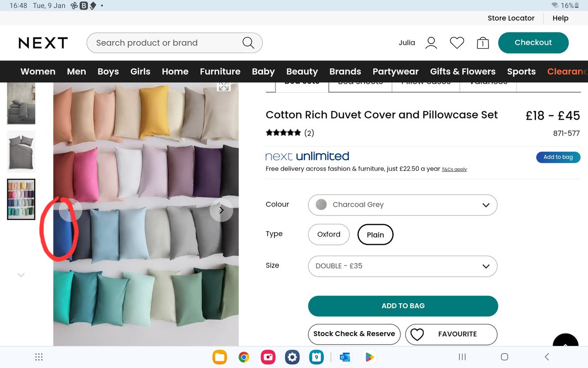Add Next Unlimited to bag

558,157
